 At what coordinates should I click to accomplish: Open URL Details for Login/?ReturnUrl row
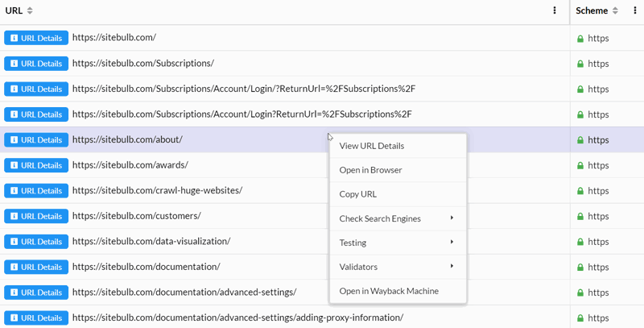[x=36, y=89]
